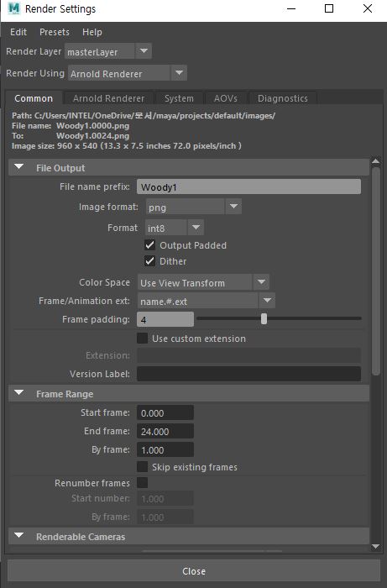
Task: Uncheck the Output Padded checkbox
Action: [150, 245]
